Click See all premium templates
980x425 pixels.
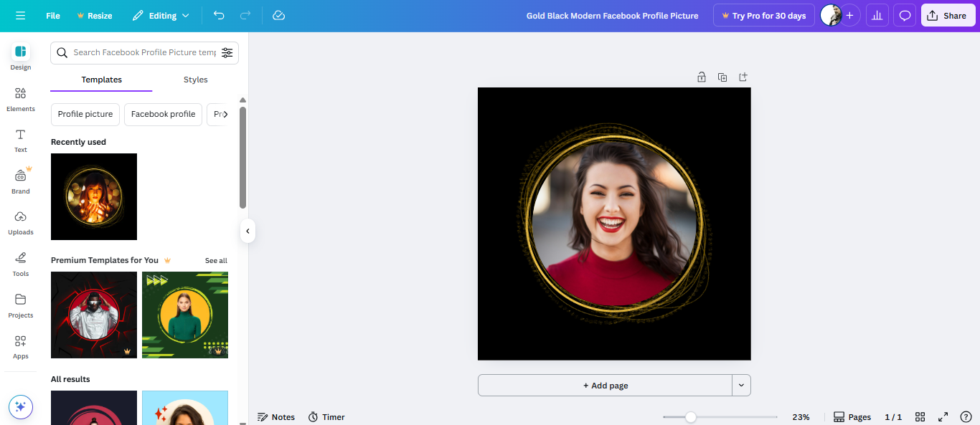[216, 260]
